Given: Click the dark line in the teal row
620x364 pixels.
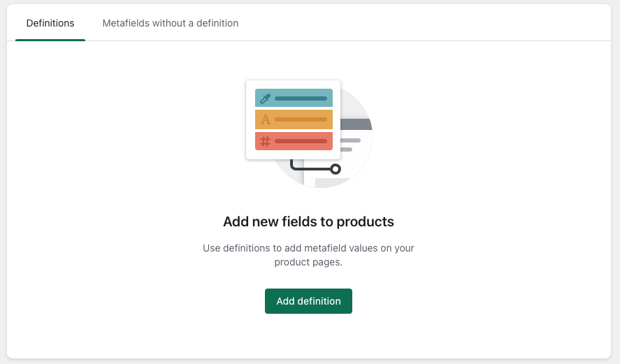Looking at the screenshot, I should click(301, 99).
